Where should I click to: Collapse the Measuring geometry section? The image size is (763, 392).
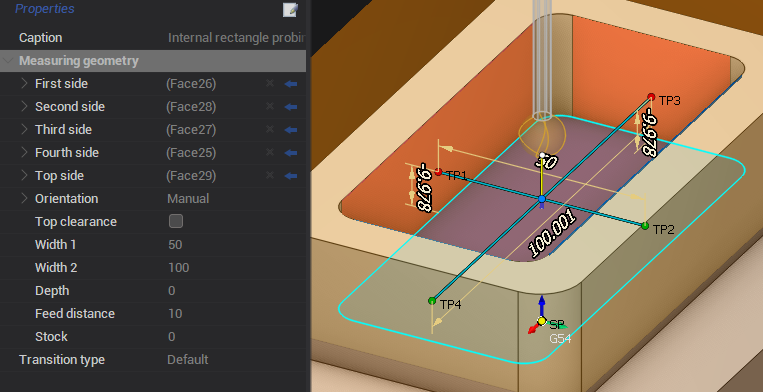click(7, 61)
